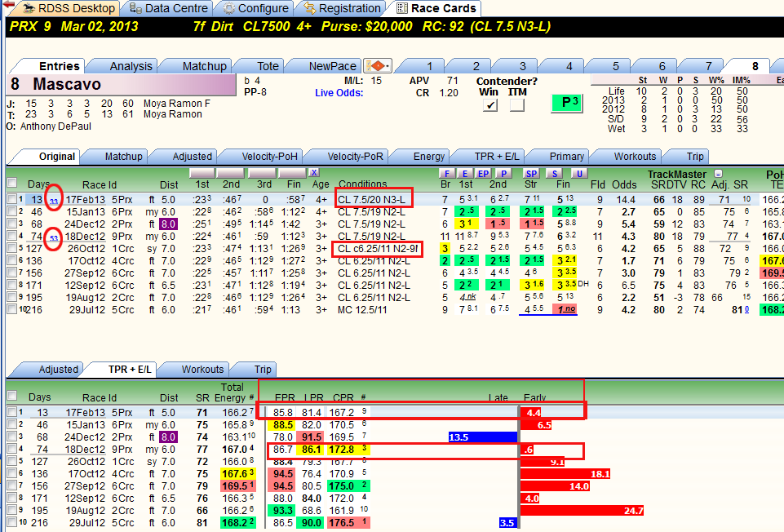The image size is (784, 532).
Task: Click the blue X button above Age column
Action: 313,173
